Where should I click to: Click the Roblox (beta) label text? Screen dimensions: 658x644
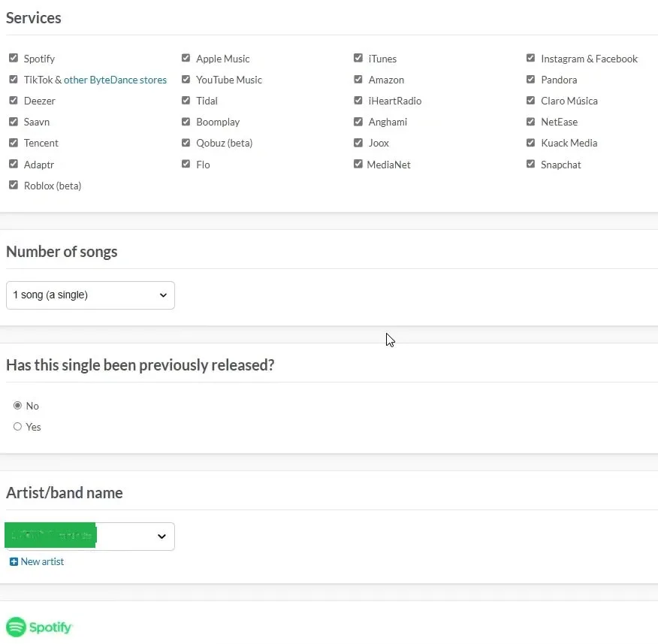coord(53,186)
